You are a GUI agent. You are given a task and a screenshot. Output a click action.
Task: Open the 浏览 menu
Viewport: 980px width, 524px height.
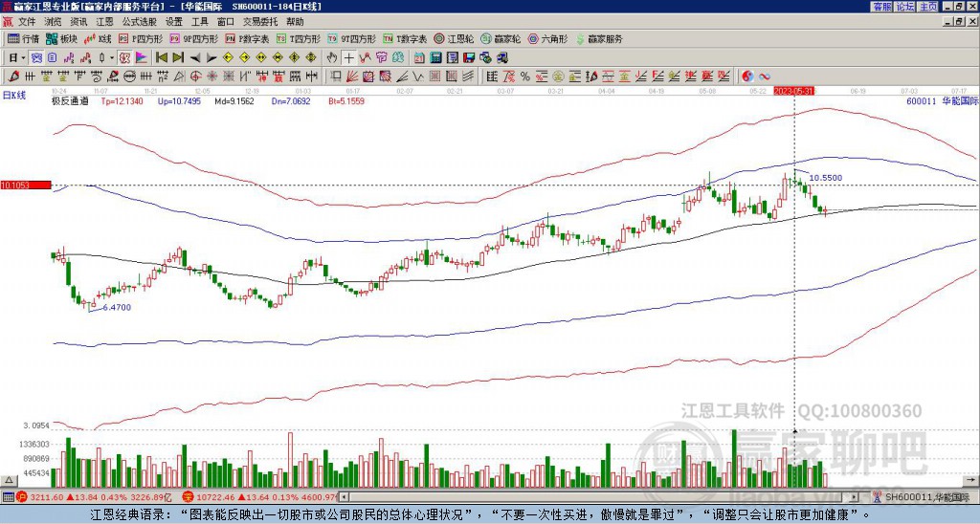54,22
